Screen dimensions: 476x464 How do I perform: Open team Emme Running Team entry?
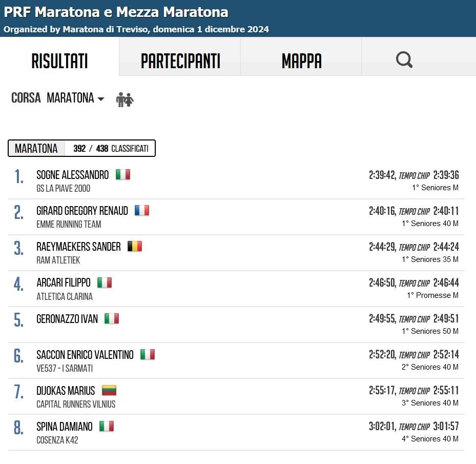pos(69,224)
